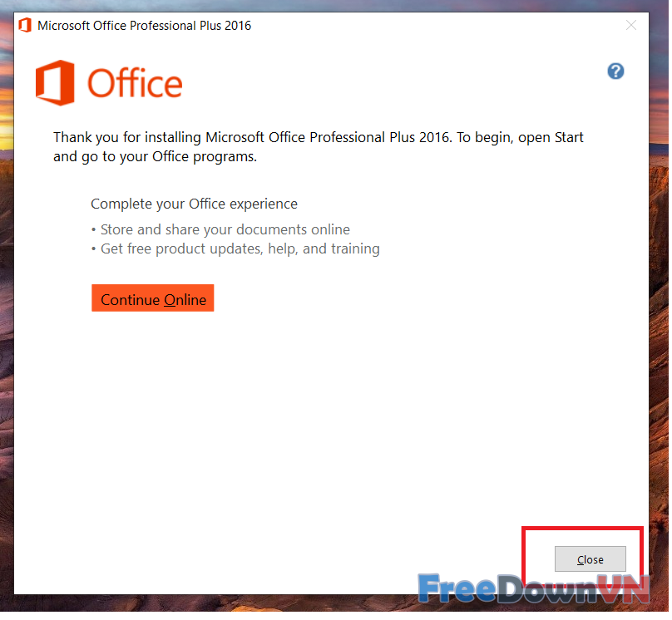Click the title bar text Microsoft Office Professional Plus 2016

[x=144, y=26]
